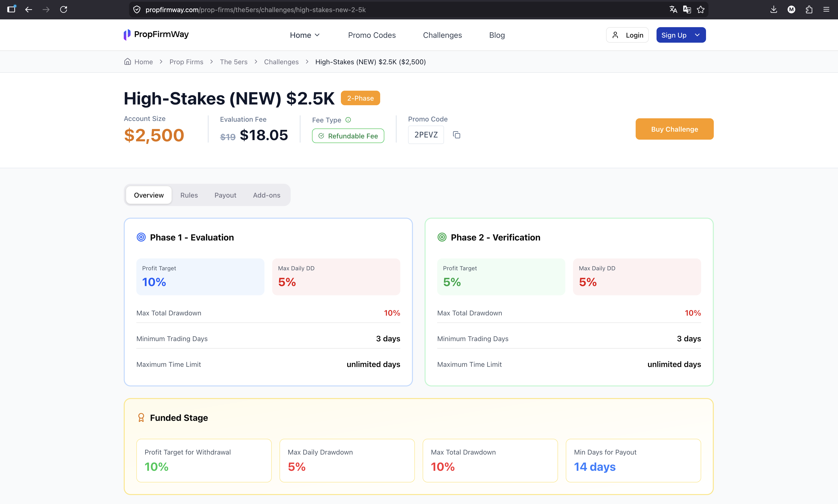Click the 2PEVZ promo code box
The width and height of the screenshot is (838, 504).
(426, 135)
